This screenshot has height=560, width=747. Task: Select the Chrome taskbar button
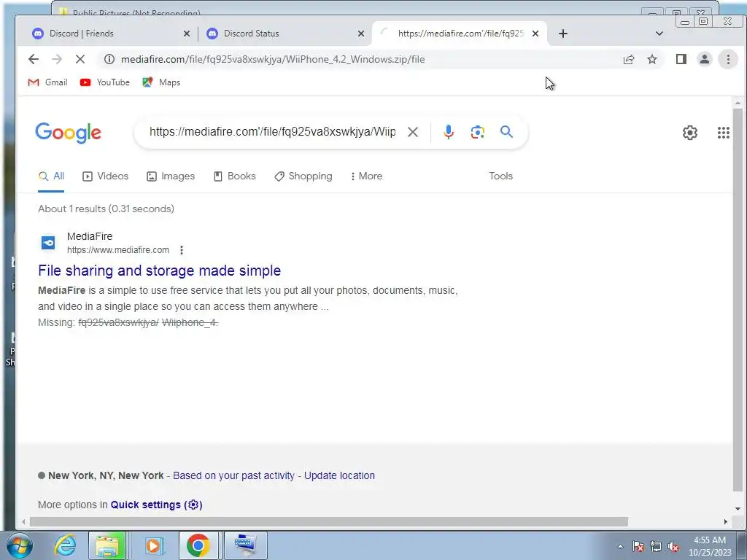pos(198,545)
